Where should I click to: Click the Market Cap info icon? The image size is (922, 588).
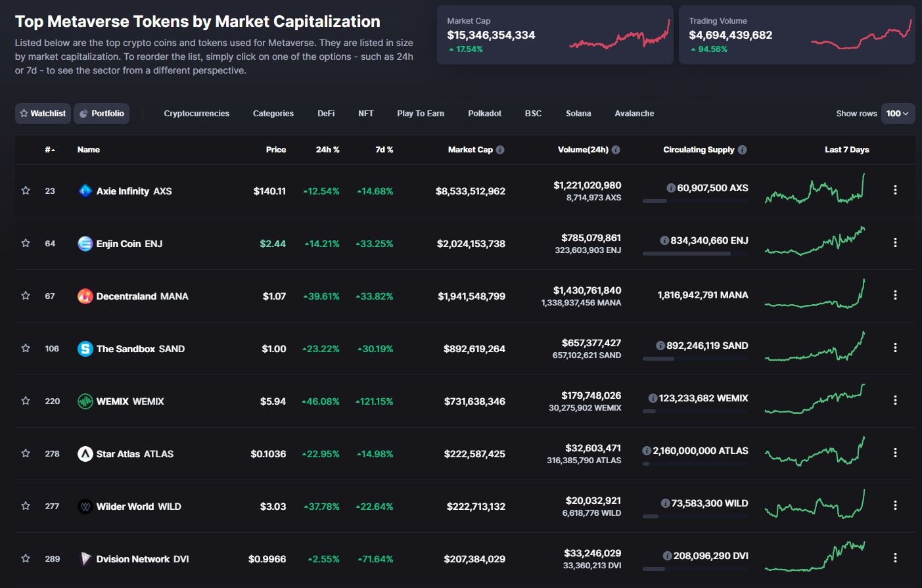point(500,150)
